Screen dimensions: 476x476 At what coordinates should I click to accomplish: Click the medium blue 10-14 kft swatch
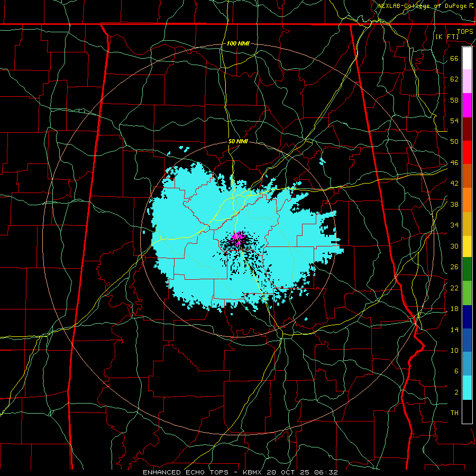coord(467,340)
